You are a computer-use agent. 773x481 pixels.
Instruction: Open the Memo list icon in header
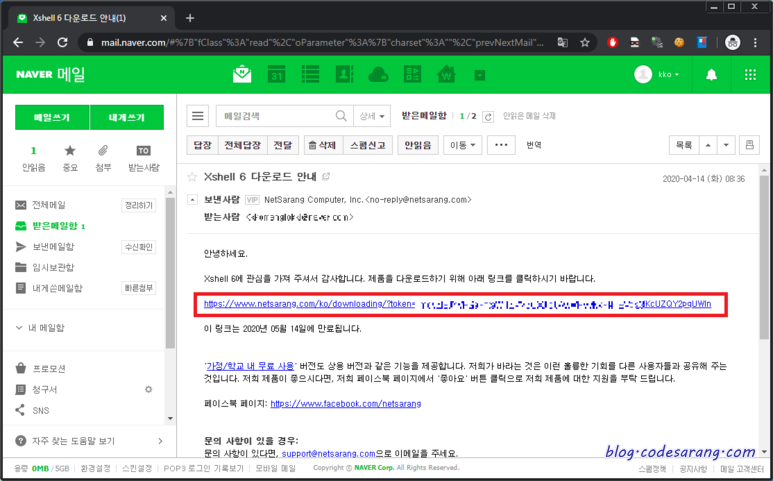coord(310,74)
